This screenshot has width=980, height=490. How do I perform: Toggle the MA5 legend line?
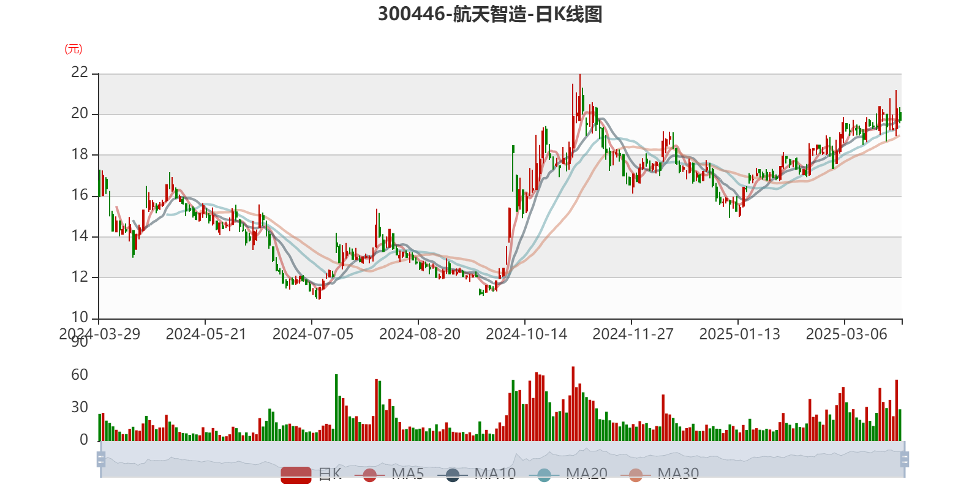point(390,474)
